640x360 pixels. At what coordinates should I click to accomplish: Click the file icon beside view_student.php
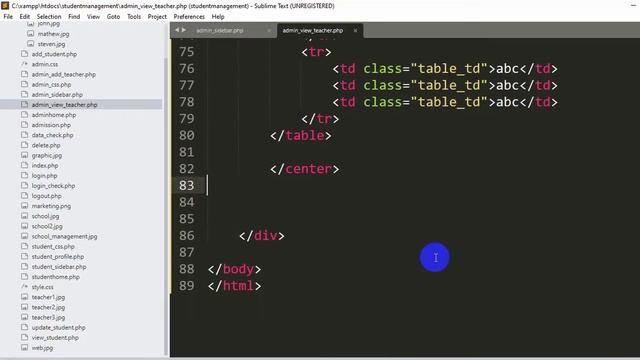[24, 338]
